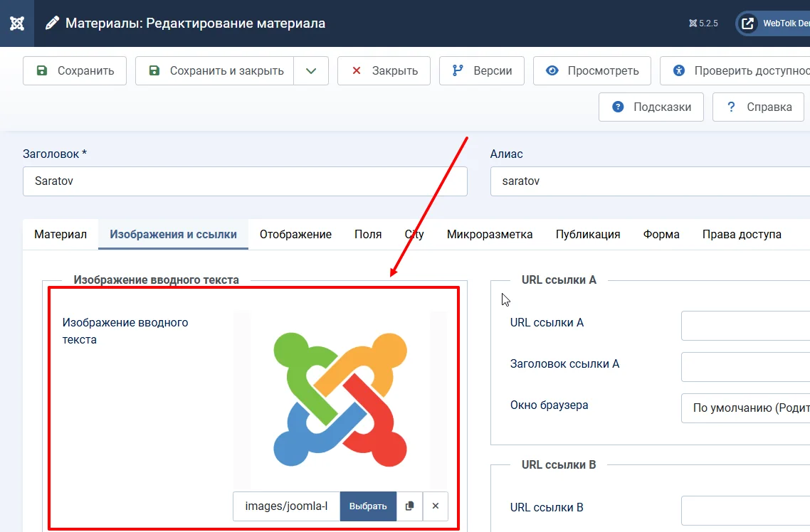
Task: Click the Окно браузера label
Action: 549,405
